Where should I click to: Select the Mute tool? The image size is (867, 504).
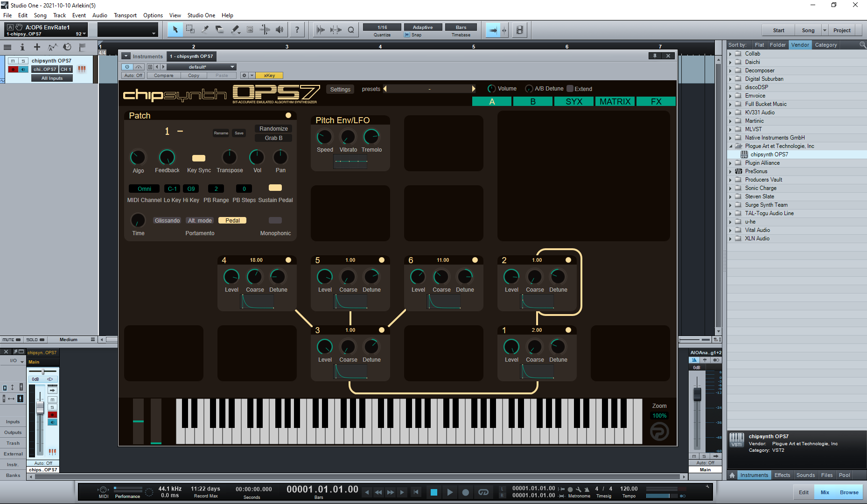point(250,30)
